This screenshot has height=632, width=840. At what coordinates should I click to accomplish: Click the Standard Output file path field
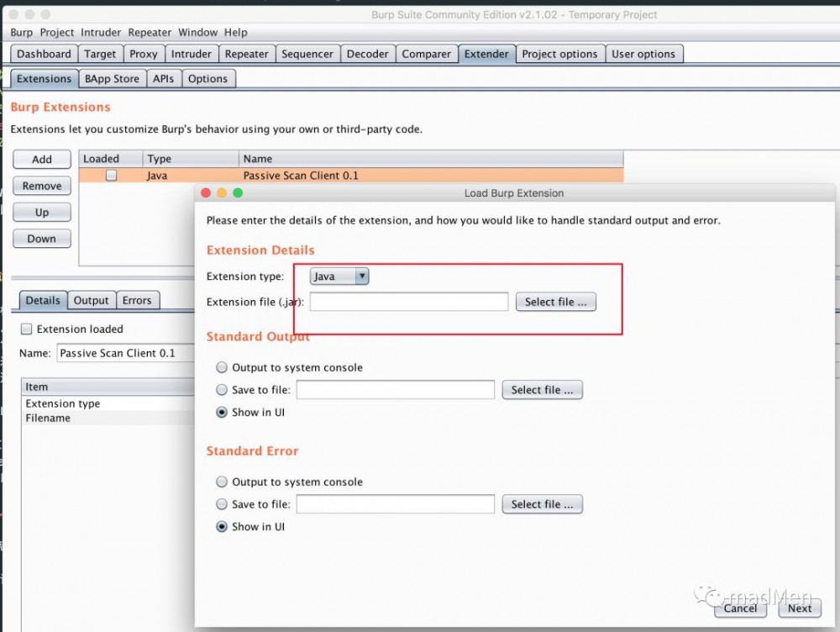396,390
